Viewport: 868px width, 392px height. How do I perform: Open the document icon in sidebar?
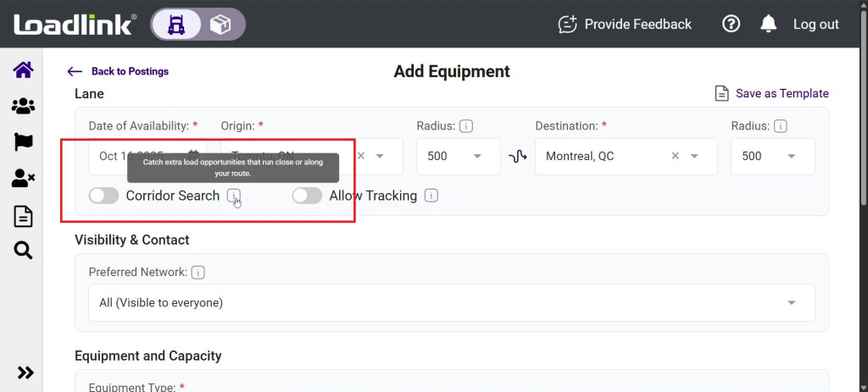click(23, 217)
